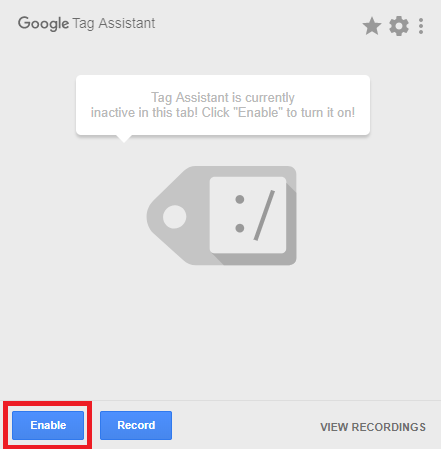Click the gray tag illustration

click(x=222, y=215)
